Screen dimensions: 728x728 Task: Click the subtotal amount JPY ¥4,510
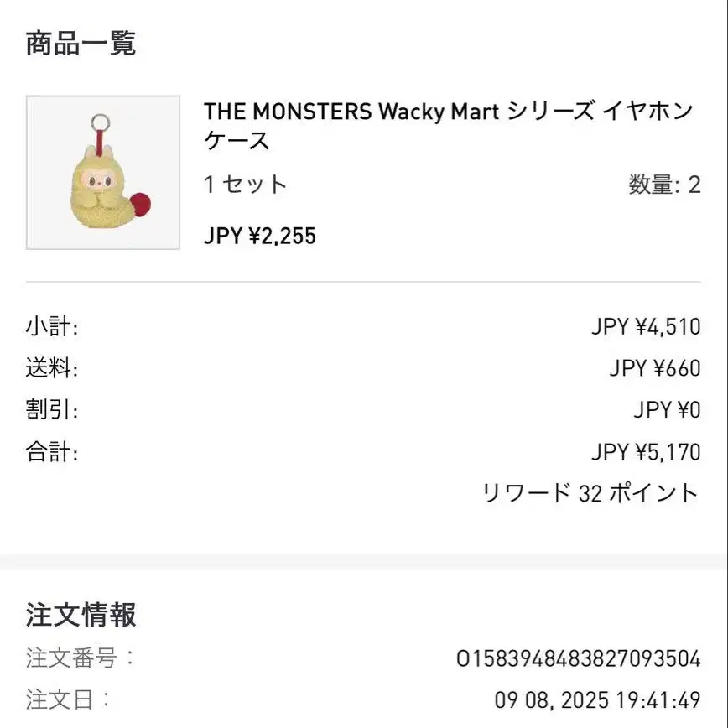(645, 326)
